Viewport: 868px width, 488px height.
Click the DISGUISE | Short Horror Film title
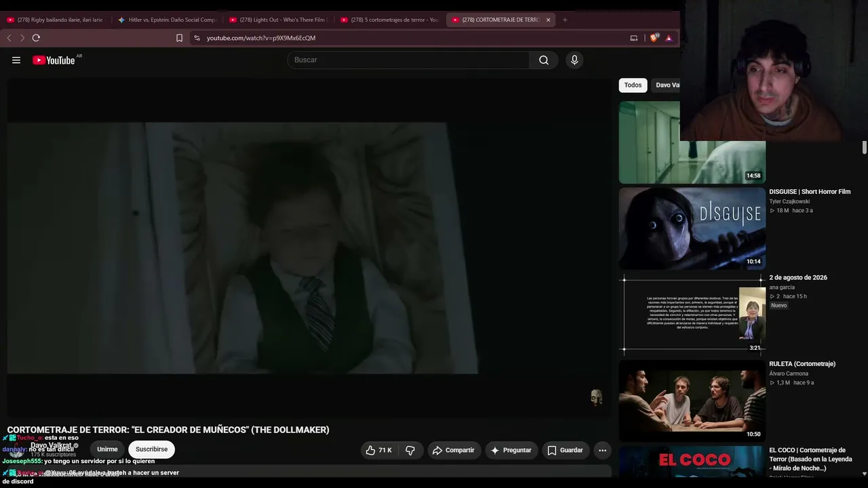(810, 192)
